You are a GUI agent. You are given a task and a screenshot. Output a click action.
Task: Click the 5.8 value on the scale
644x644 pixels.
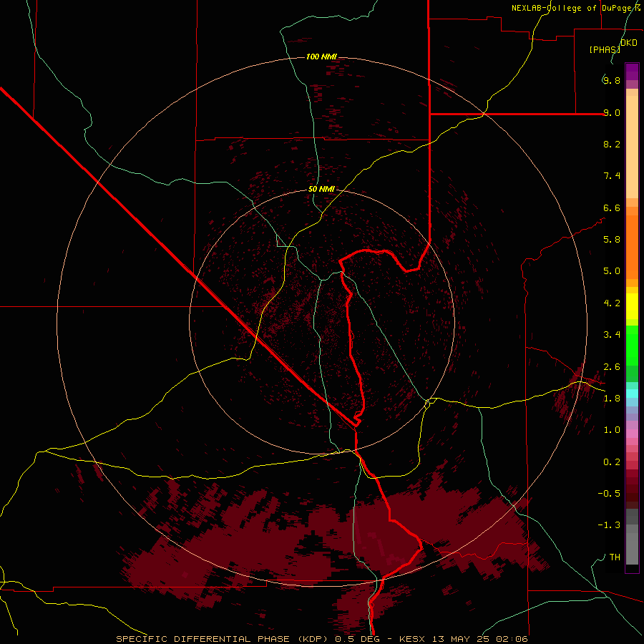(612, 240)
